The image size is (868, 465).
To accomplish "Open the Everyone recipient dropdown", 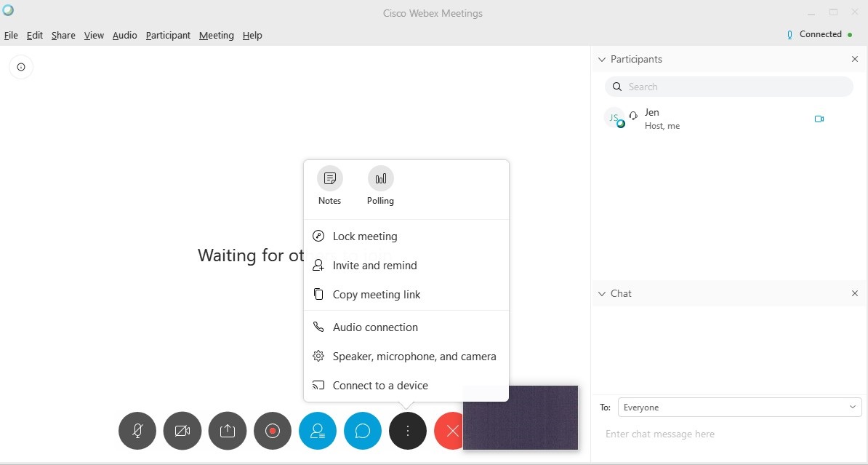I will point(739,408).
